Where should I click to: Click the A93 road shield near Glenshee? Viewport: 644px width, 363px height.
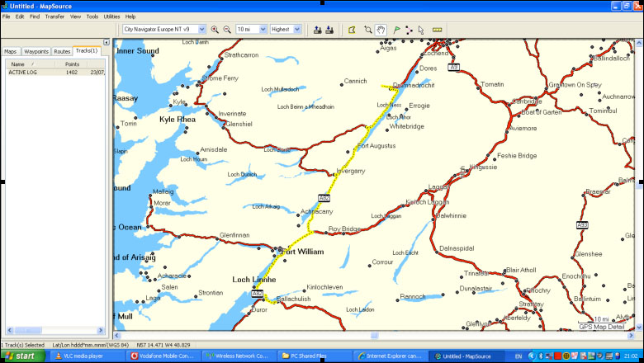[x=582, y=224]
